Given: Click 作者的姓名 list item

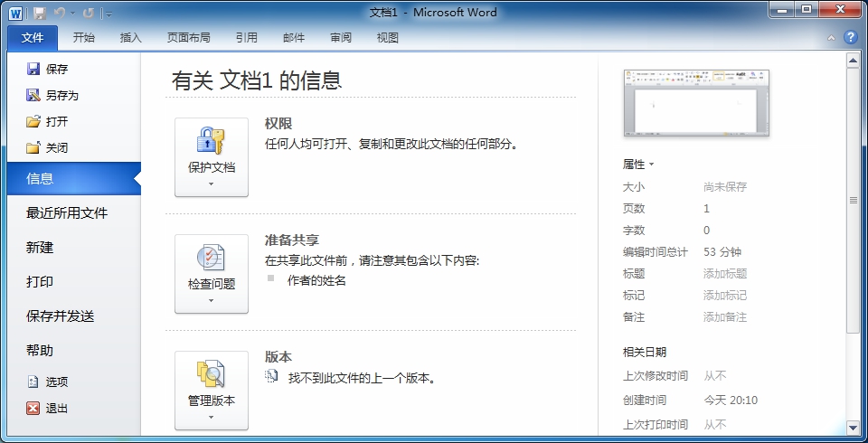Looking at the screenshot, I should pos(316,281).
